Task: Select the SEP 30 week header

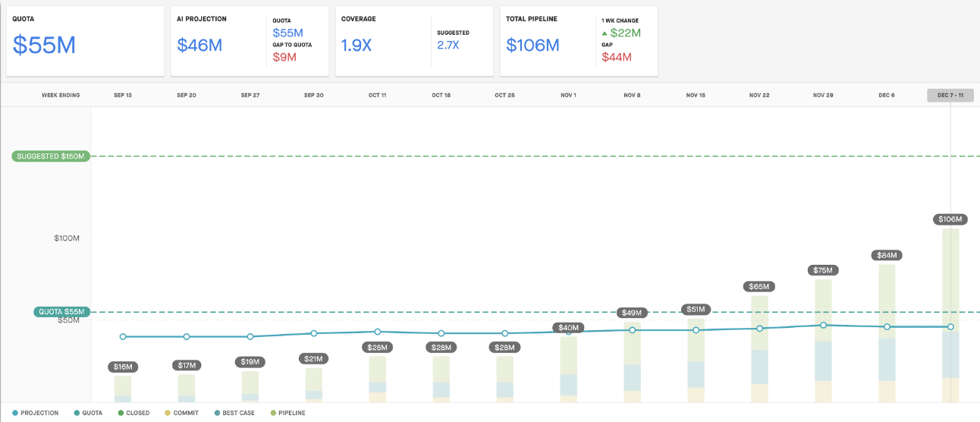Action: 314,96
